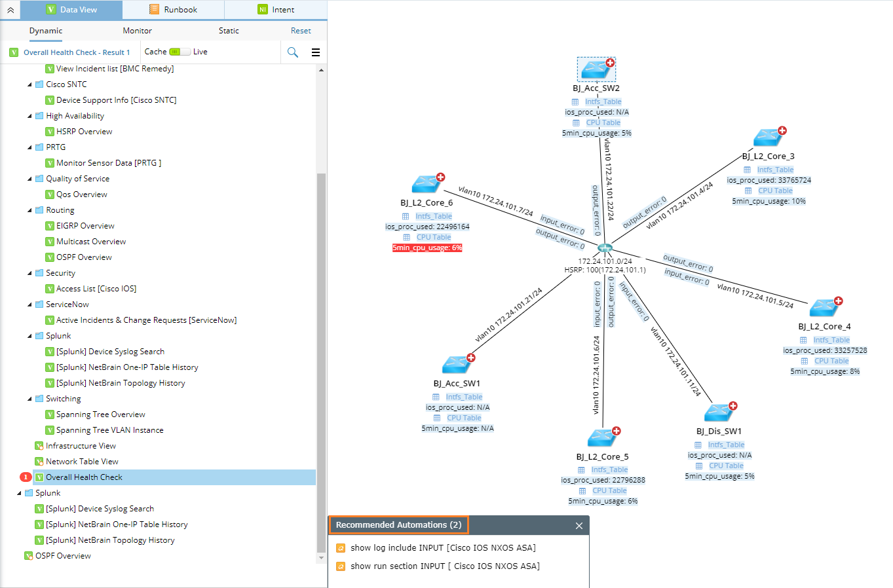Select Access List [Cisco IOS] item
This screenshot has height=588, width=893.
[x=96, y=289]
